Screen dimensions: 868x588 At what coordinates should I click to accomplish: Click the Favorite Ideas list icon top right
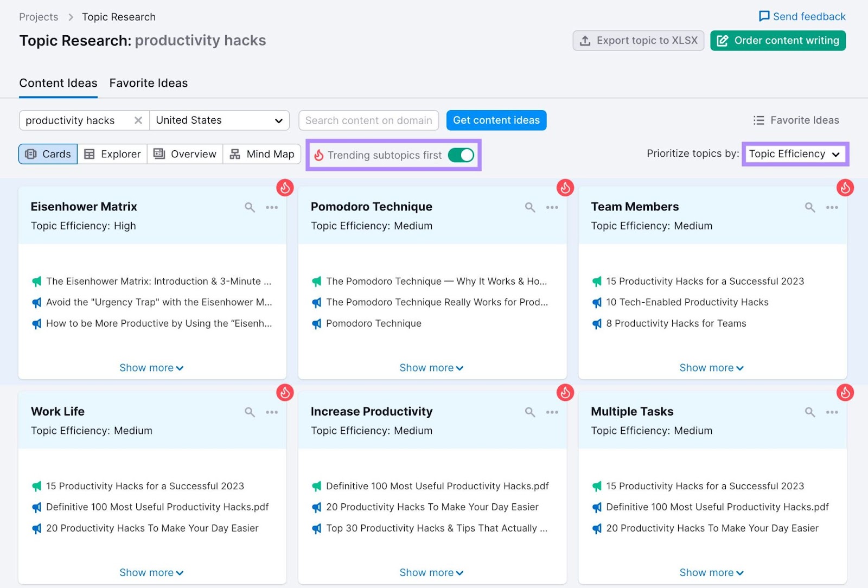tap(758, 120)
